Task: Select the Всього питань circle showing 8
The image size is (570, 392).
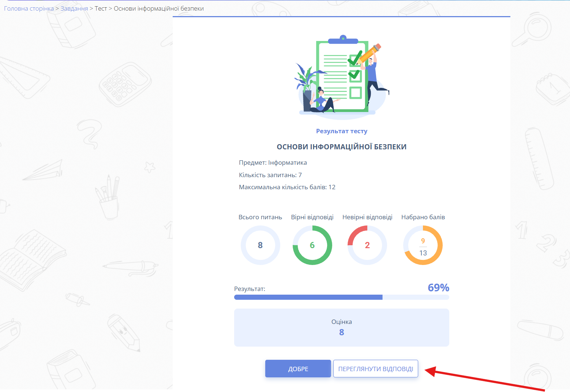Action: pyautogui.click(x=260, y=245)
